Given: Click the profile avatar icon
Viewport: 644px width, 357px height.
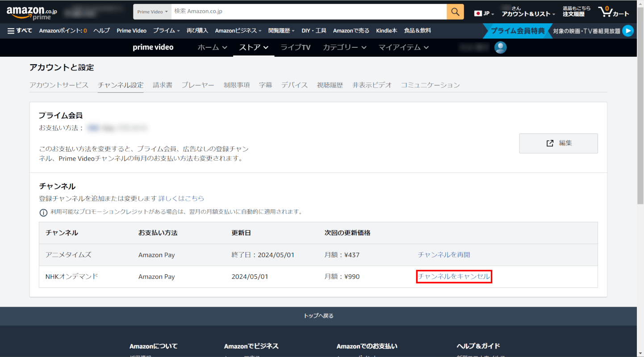Looking at the screenshot, I should click(x=501, y=47).
